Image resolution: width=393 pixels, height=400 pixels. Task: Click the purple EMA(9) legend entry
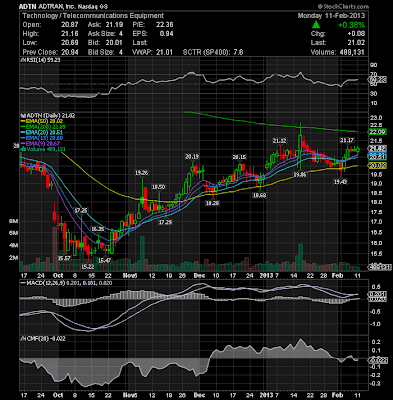(41, 143)
